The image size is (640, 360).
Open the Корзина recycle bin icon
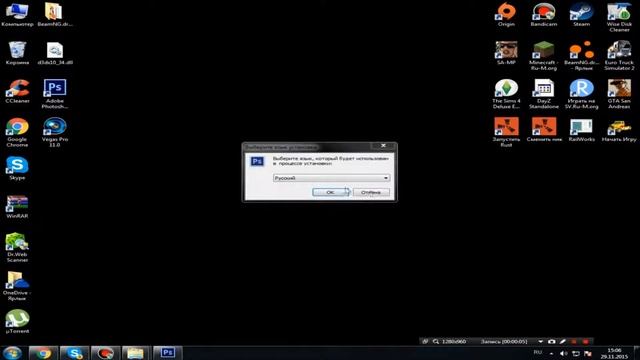17,53
